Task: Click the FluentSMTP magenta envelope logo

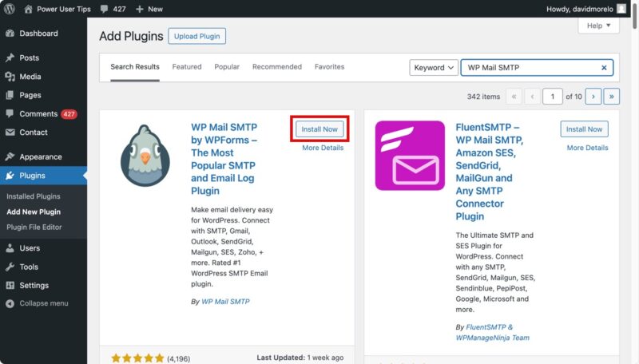Action: tap(410, 156)
